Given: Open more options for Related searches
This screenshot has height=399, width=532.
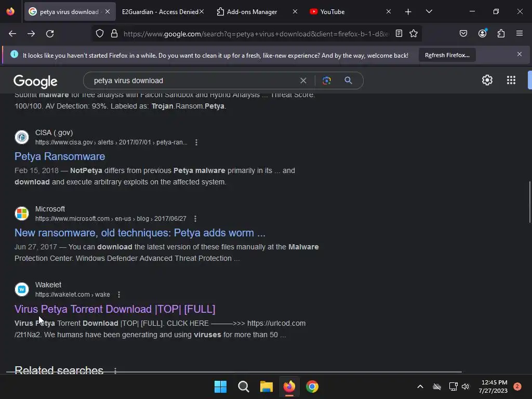Looking at the screenshot, I should [115, 370].
